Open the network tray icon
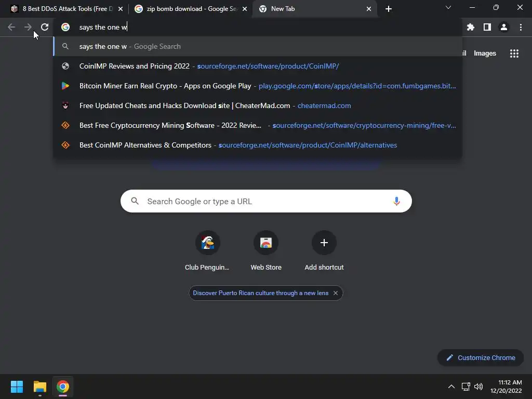The image size is (532, 399). click(466, 387)
